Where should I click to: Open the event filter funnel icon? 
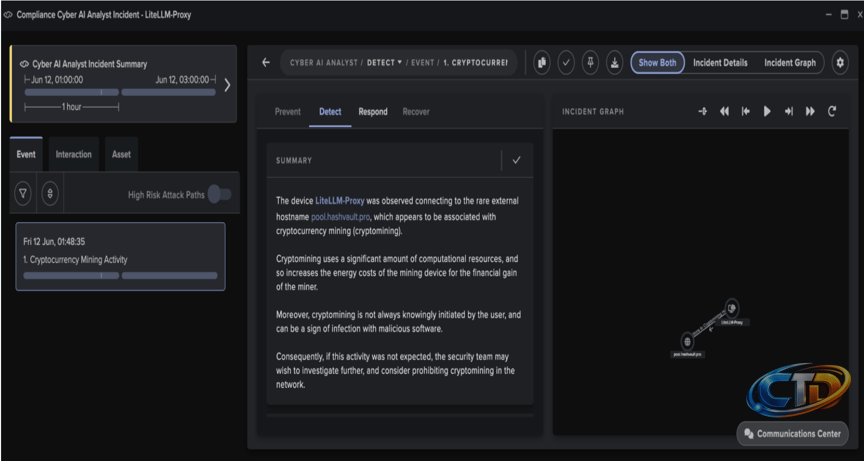pyautogui.click(x=23, y=193)
